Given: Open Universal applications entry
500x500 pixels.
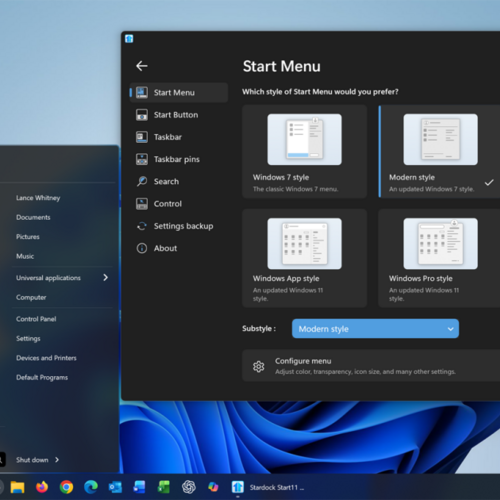Looking at the screenshot, I should pos(48,278).
